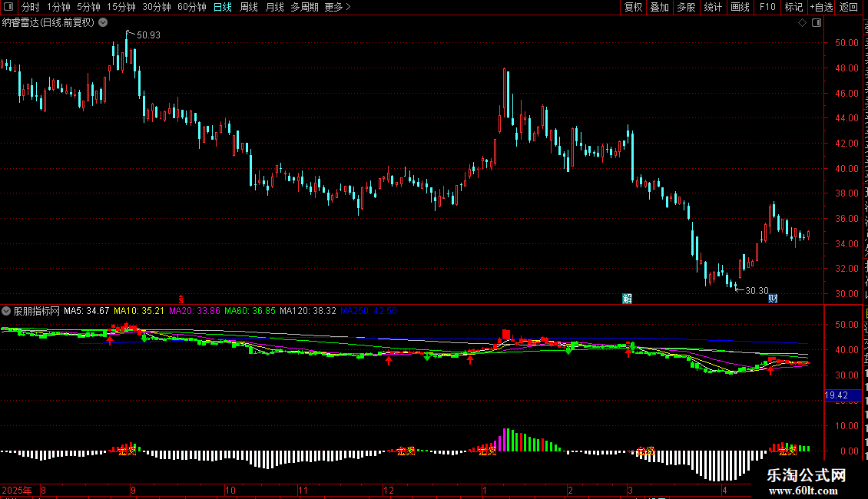The width and height of the screenshot is (868, 499).
Task: Open the 多股 multi-stock view
Action: coord(687,7)
